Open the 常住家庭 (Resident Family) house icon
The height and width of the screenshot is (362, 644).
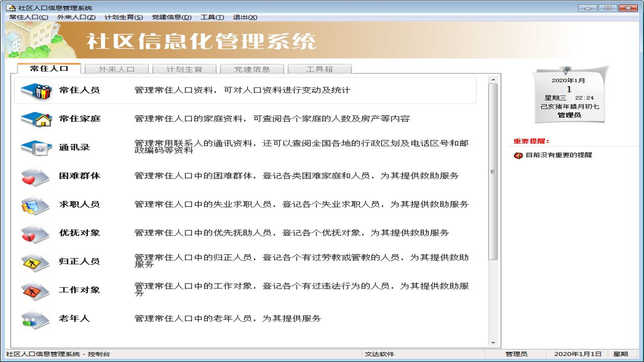pos(34,120)
